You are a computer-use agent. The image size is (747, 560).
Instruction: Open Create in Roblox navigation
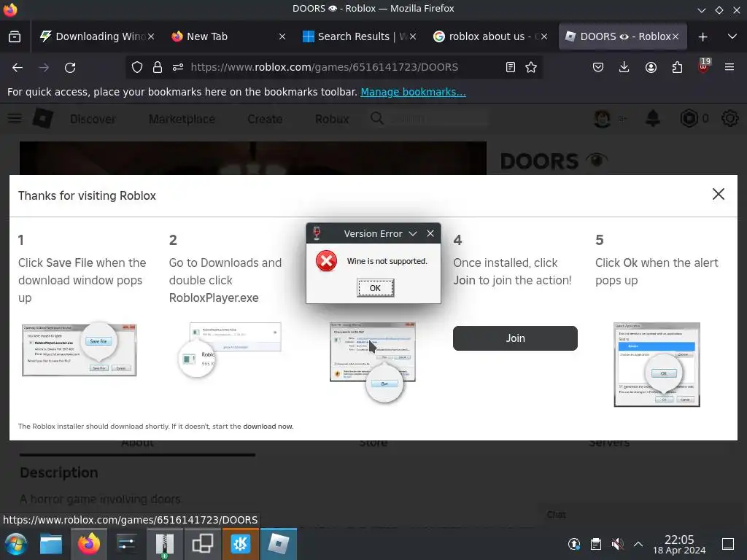(x=265, y=119)
